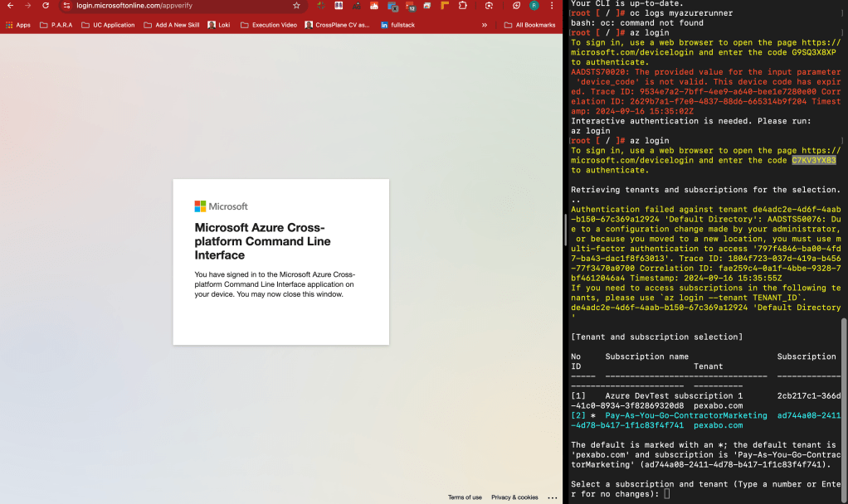The image size is (848, 504).
Task: Open the Apps bookmark shortcut
Action: click(x=18, y=25)
